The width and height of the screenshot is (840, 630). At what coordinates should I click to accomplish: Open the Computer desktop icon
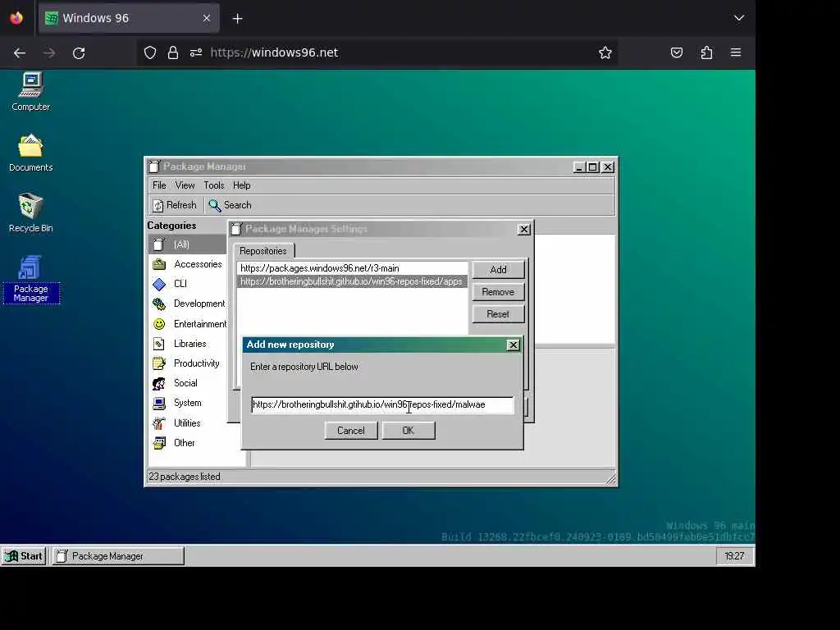[x=31, y=92]
